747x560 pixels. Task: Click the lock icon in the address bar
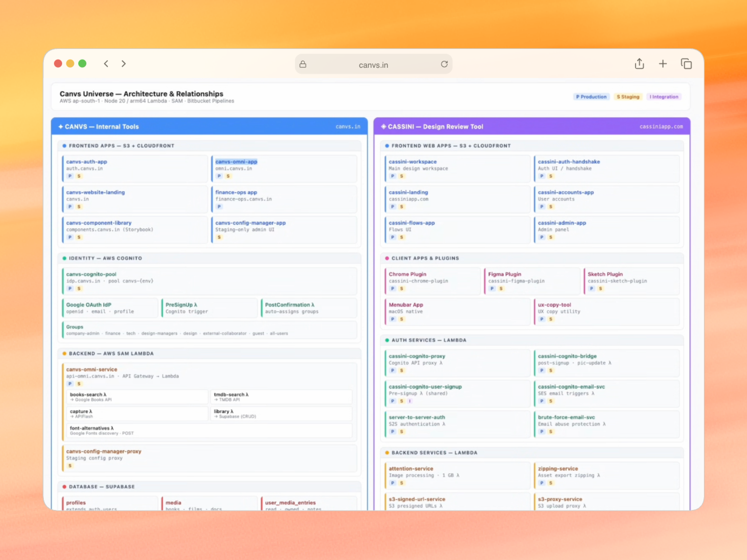click(303, 64)
